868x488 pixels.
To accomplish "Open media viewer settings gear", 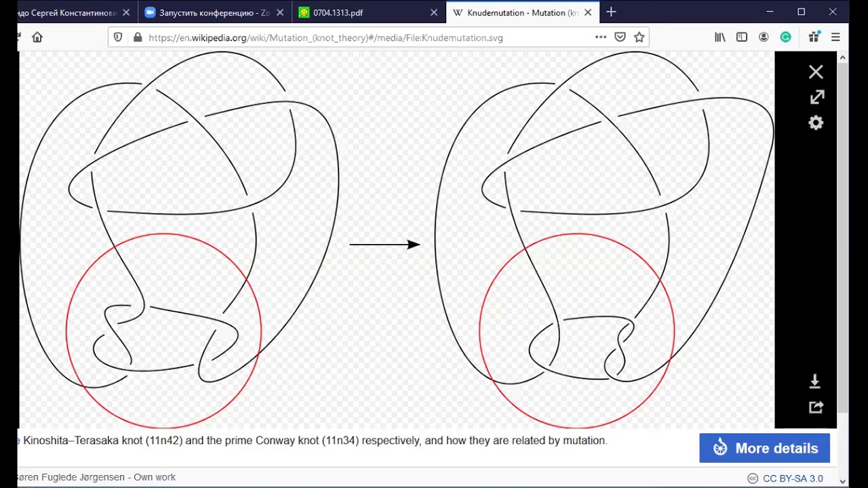I will pyautogui.click(x=816, y=123).
